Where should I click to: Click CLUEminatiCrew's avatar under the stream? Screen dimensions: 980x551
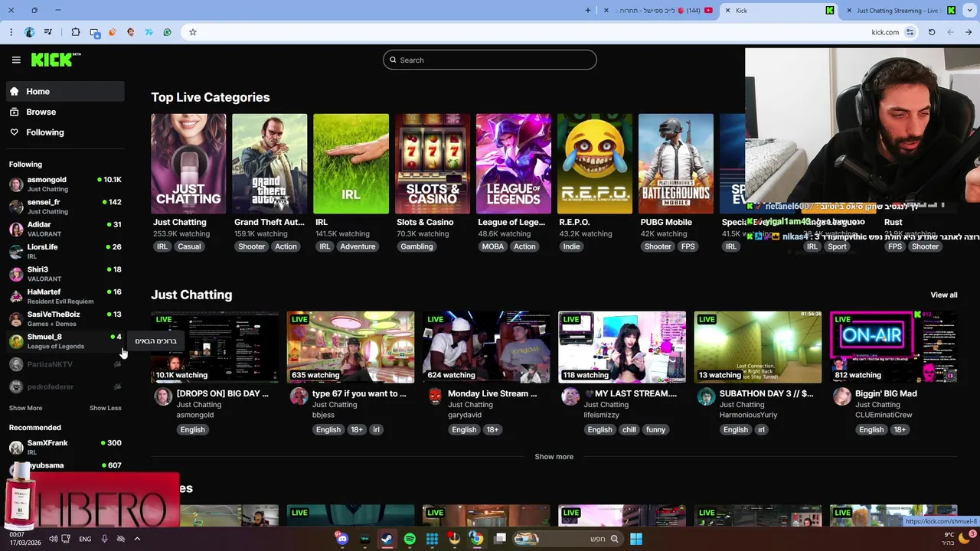pyautogui.click(x=841, y=396)
